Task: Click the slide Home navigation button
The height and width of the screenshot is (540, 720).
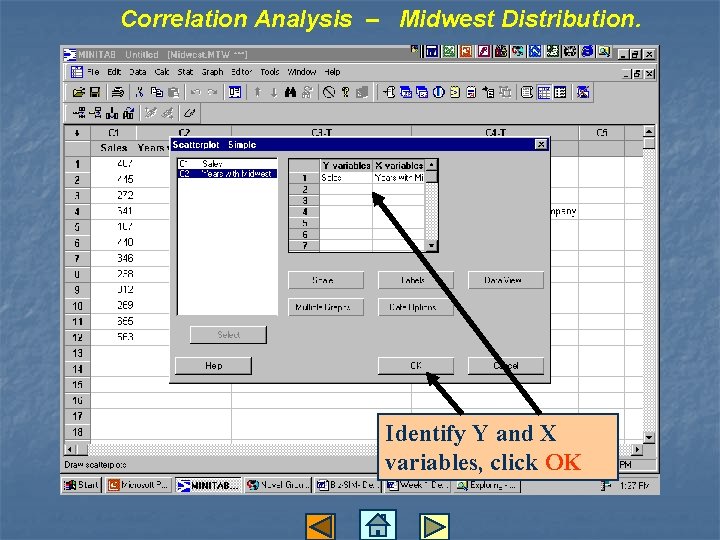Action: point(377,524)
